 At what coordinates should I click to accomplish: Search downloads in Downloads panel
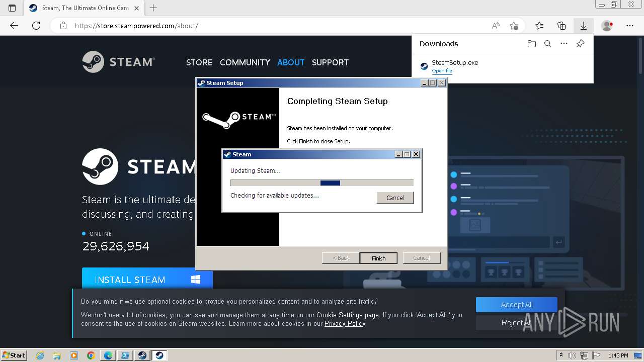(548, 44)
